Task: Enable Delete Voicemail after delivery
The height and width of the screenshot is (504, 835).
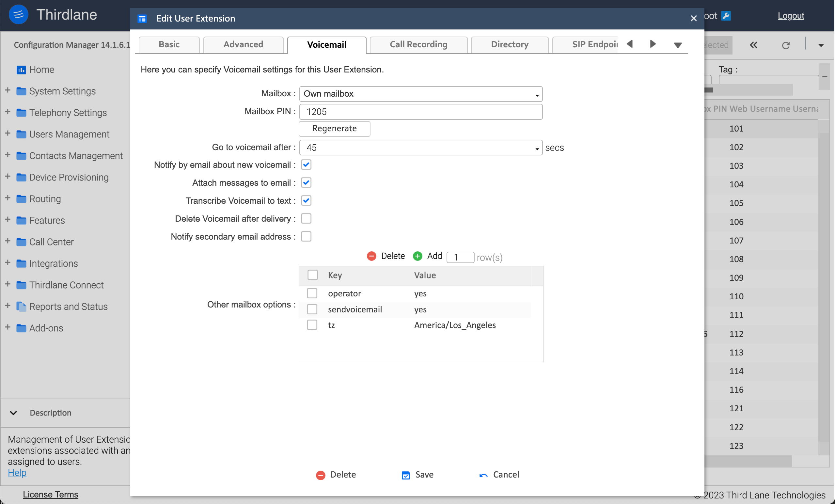Action: [306, 218]
